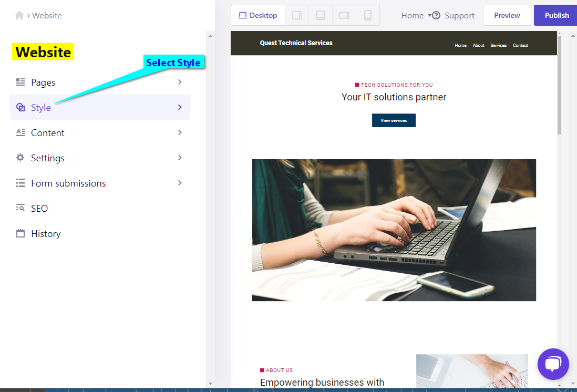Click the Preview button

click(x=507, y=15)
